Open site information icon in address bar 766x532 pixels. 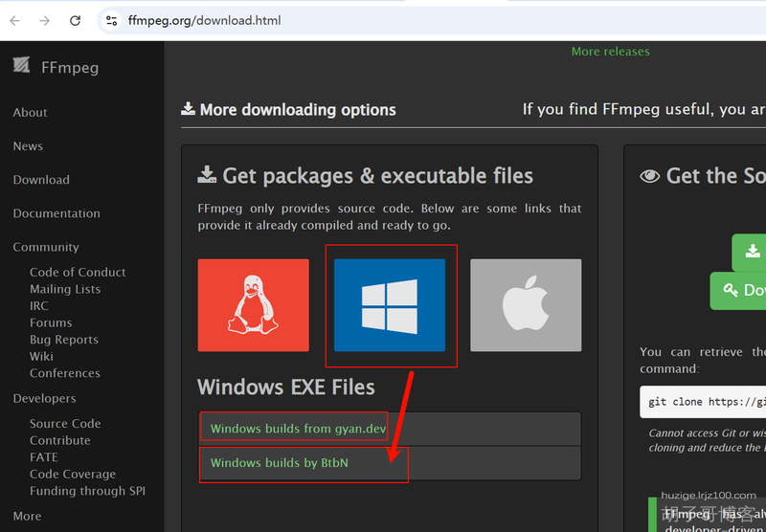111,20
